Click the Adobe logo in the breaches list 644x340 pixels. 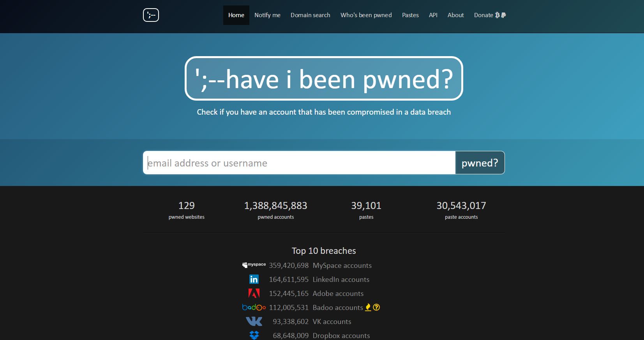coord(254,293)
